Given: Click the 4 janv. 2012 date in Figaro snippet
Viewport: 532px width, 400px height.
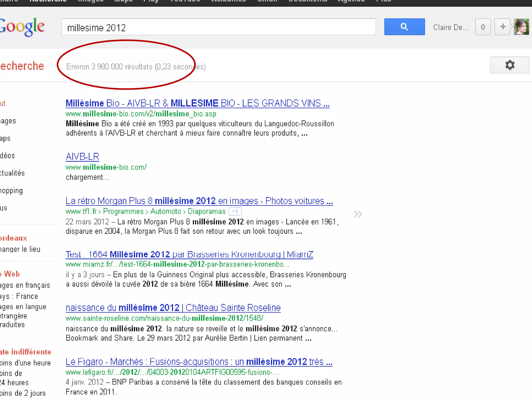Looking at the screenshot, I should 85,382.
